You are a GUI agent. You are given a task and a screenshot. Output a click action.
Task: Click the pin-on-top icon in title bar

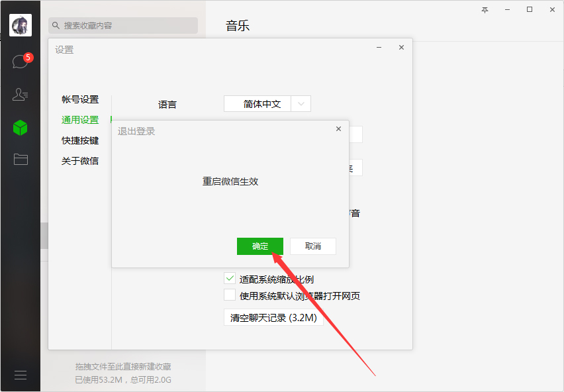(x=485, y=9)
